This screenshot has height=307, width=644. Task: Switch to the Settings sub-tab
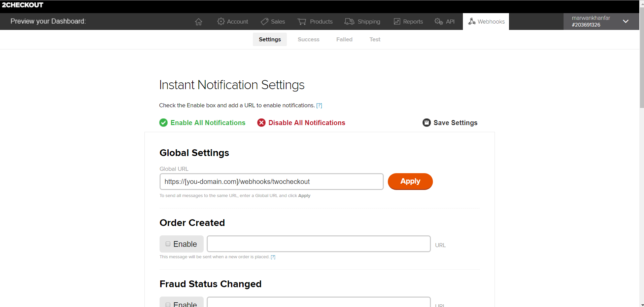(x=270, y=39)
